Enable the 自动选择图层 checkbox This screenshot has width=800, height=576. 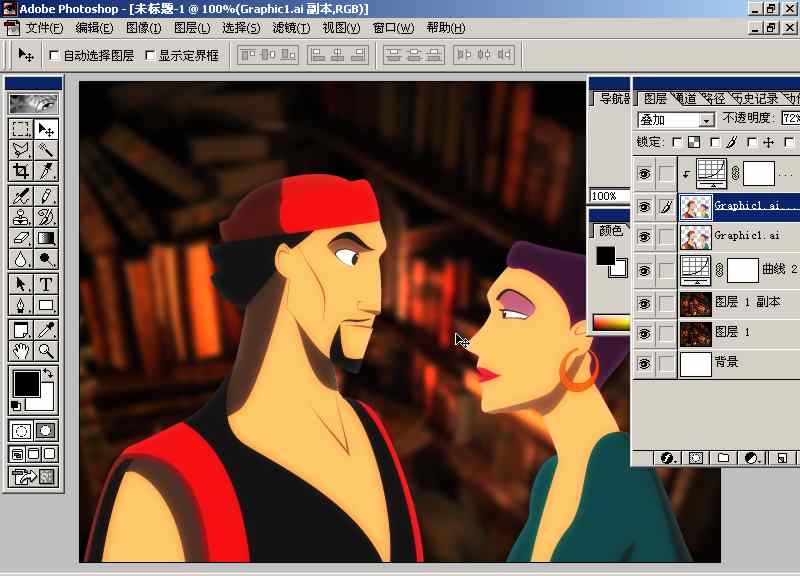pyautogui.click(x=54, y=55)
